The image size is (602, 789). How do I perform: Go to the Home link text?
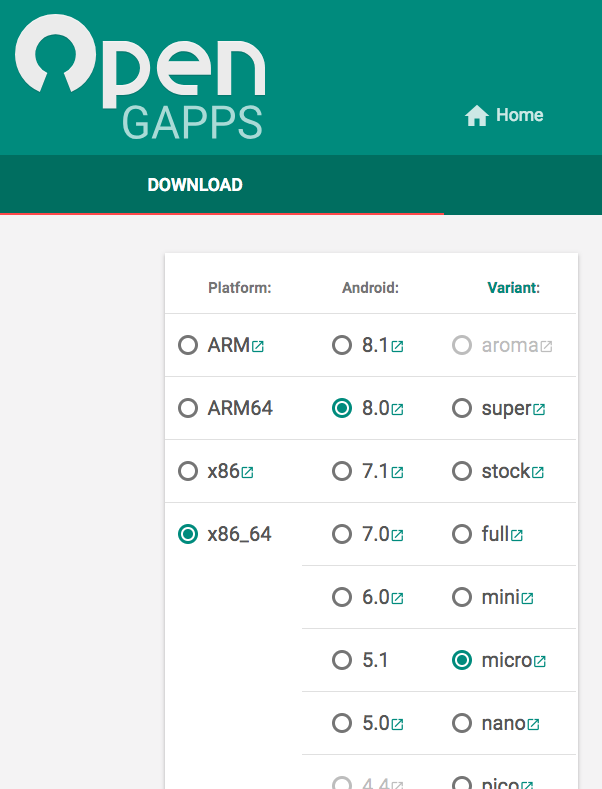519,115
